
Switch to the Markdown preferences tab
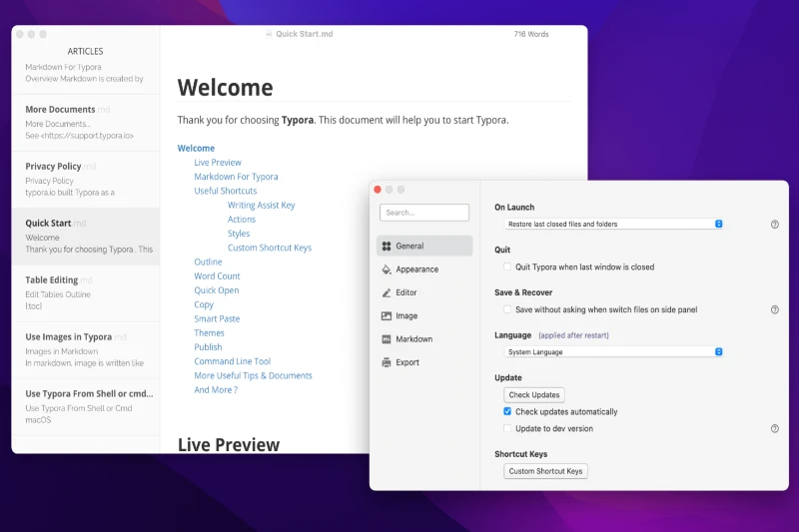pos(424,339)
